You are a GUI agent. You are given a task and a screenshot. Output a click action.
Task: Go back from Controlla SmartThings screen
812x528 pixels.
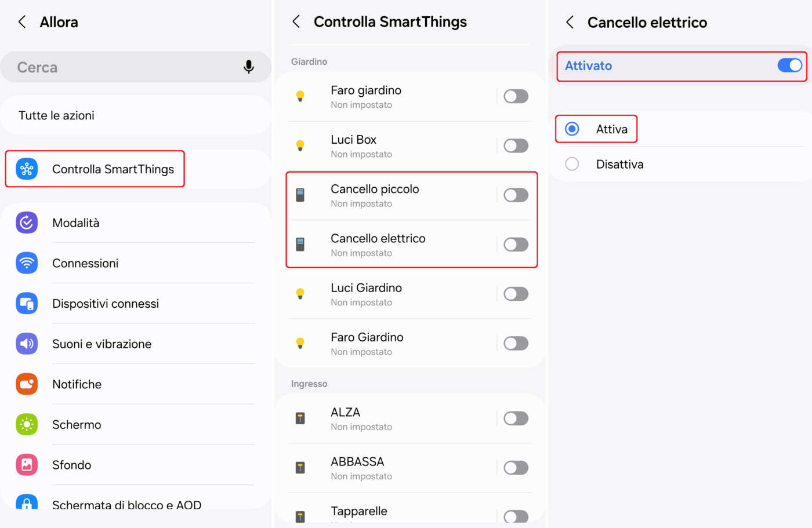(296, 22)
